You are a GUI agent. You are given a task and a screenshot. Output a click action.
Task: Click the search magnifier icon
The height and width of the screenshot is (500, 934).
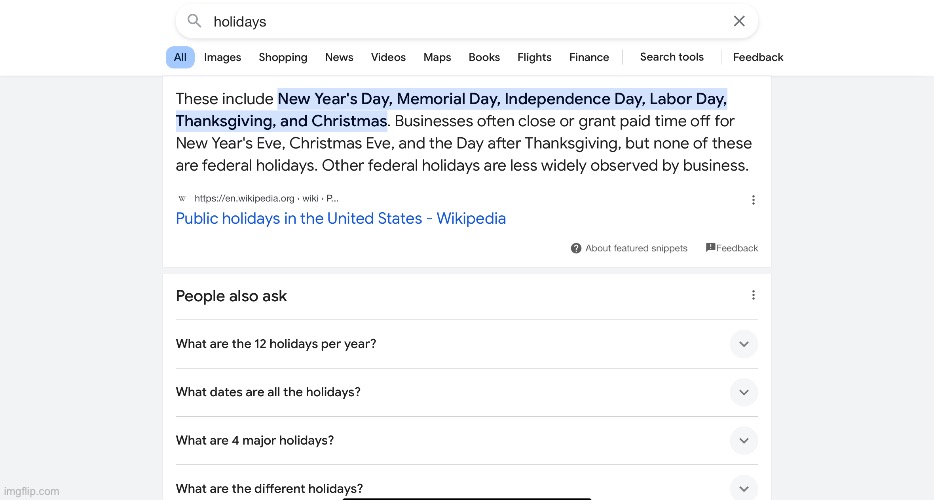point(194,21)
